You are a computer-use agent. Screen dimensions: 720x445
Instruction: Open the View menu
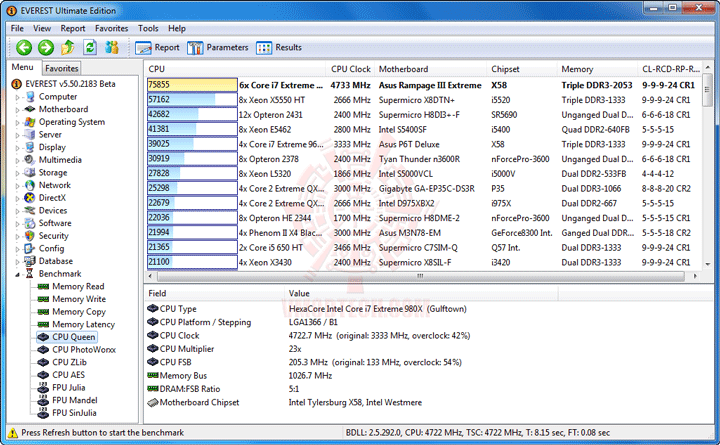click(x=42, y=28)
